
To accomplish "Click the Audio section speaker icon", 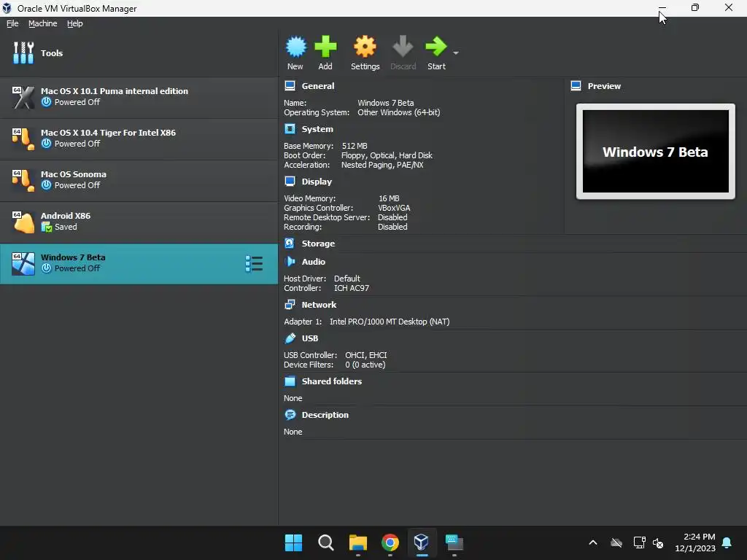I will (x=290, y=262).
